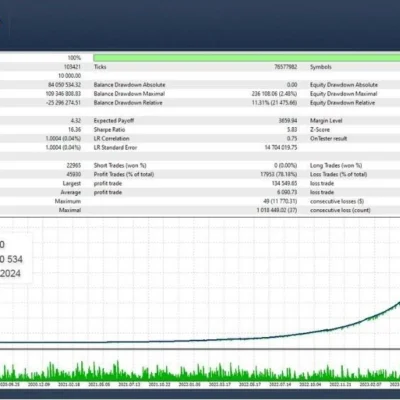Click the '2021.10.22' date on the axis
The height and width of the screenshot is (400, 400).
click(160, 385)
